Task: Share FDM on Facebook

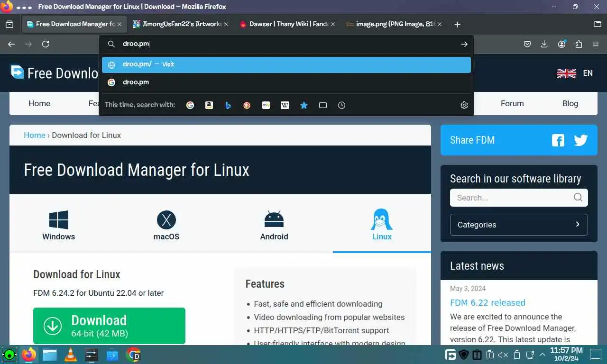Action: click(x=558, y=140)
